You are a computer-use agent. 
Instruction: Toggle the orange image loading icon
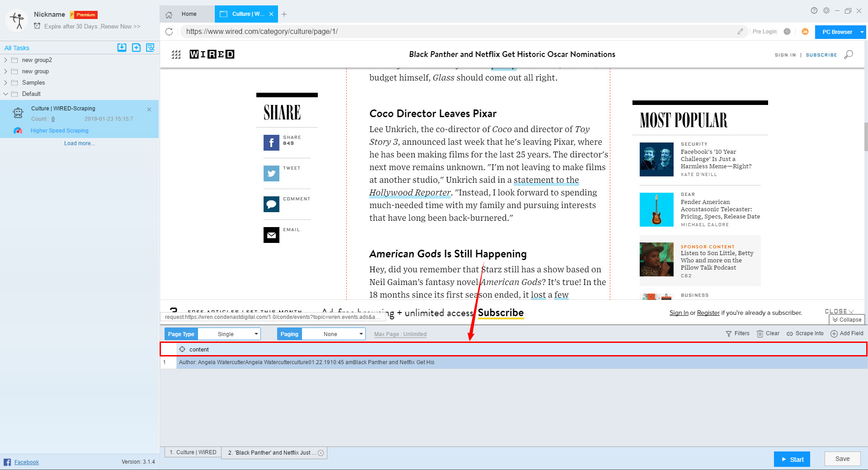[x=805, y=32]
